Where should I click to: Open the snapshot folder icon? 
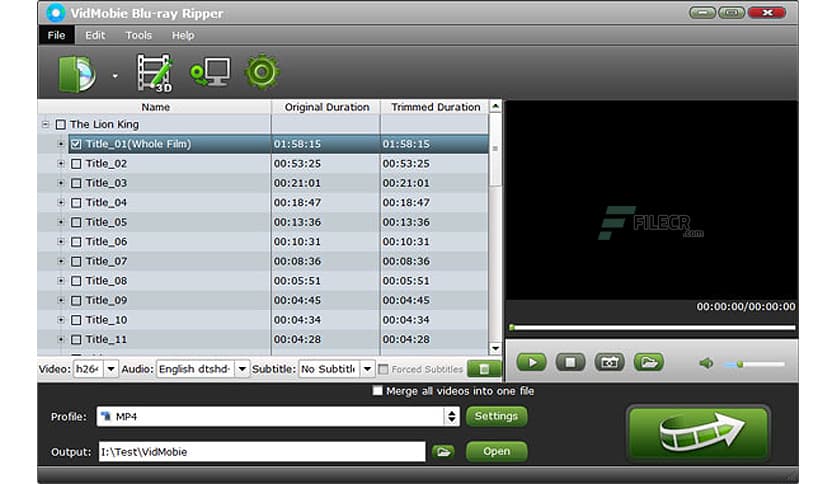649,362
